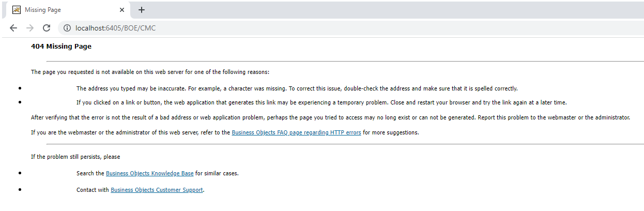Click the browser forward arrow
Viewport: 644px width, 211px height.
[30, 28]
